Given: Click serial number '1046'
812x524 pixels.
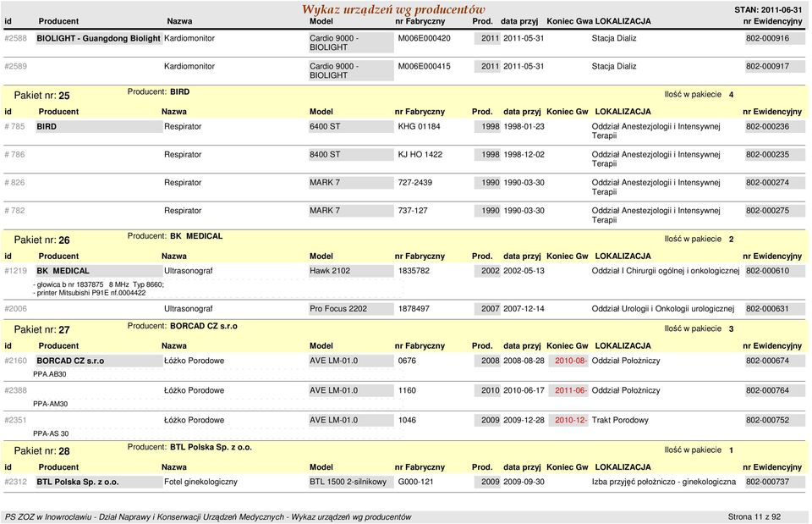Looking at the screenshot, I should [407, 421].
